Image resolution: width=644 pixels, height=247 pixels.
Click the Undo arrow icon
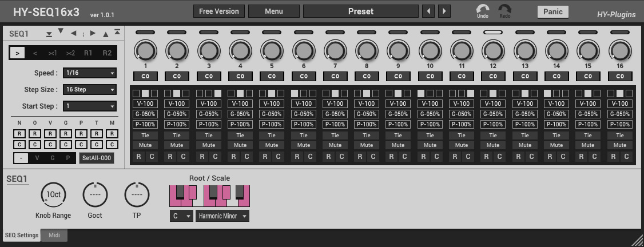click(x=483, y=9)
